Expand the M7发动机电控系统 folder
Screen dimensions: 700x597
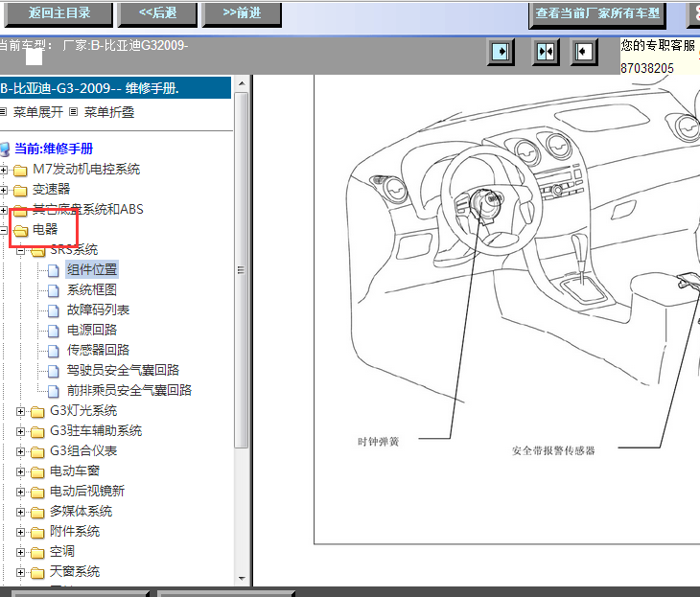4,170
